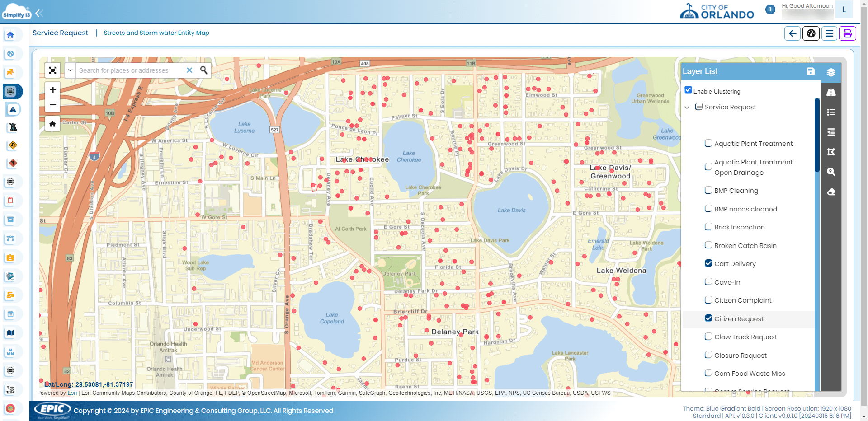Uncheck the Cart Delivery layer

click(708, 263)
